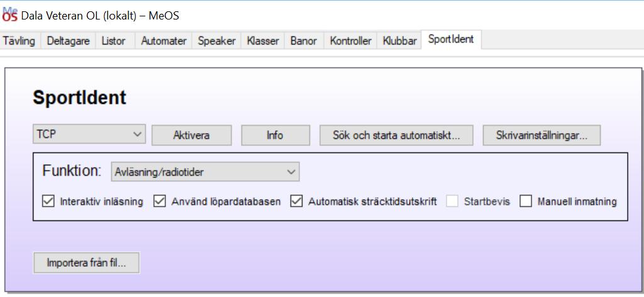Go to the Automater tab
The image size is (644, 297).
[x=164, y=41]
